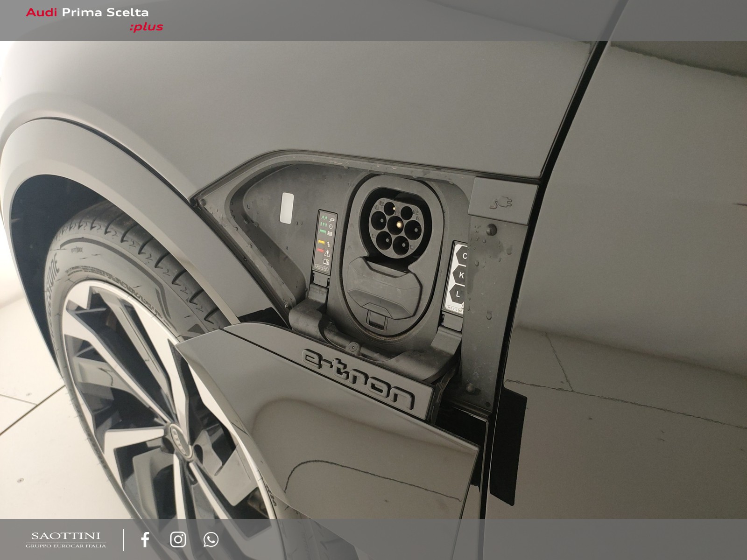Click the Facebook icon in the footer
Screen dimensions: 747x560
tap(145, 539)
